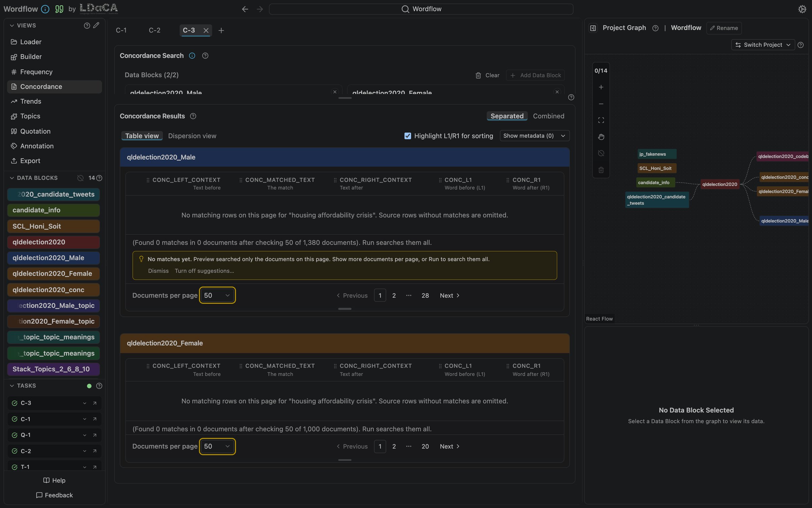
Task: Go to Next page in Male results
Action: pos(450,295)
